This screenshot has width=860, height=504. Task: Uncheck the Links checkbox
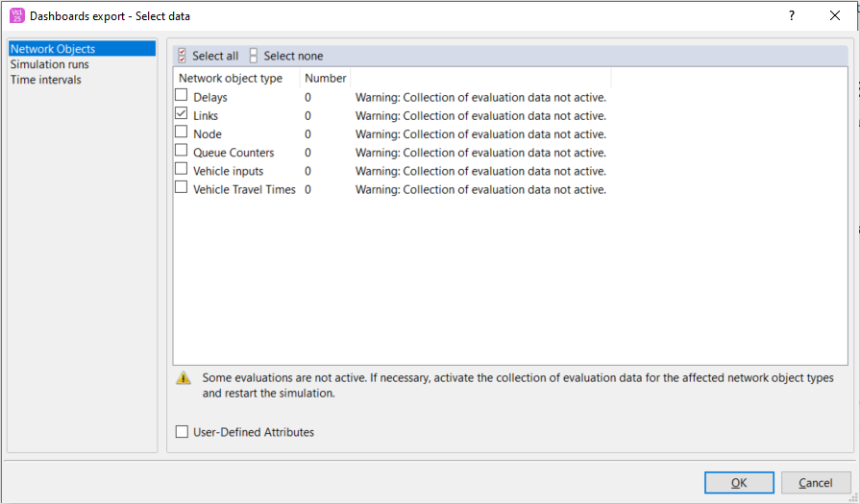182,115
